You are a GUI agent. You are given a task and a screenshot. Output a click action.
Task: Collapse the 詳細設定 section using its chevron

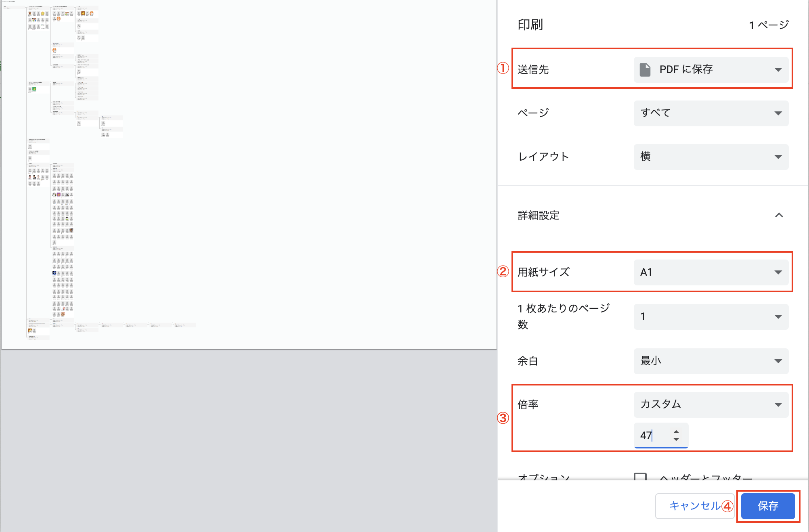point(779,215)
